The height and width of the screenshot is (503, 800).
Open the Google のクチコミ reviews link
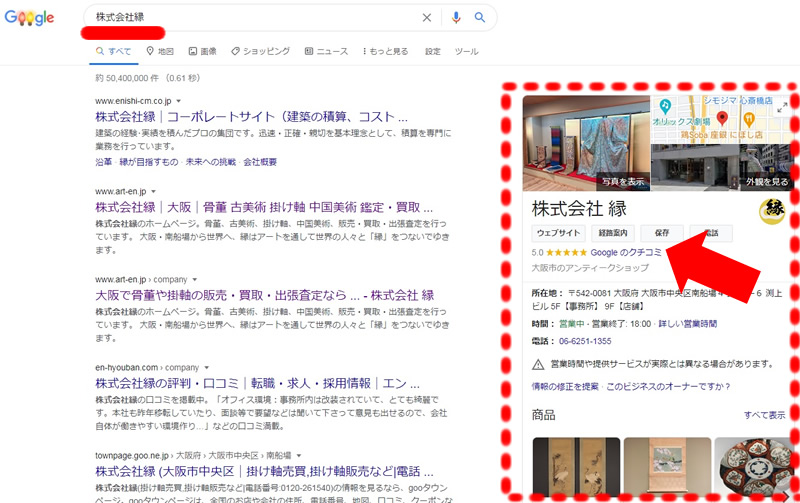pyautogui.click(x=626, y=253)
